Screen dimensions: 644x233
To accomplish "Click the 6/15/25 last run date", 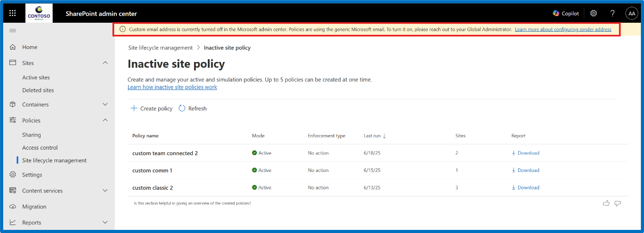I will click(372, 170).
